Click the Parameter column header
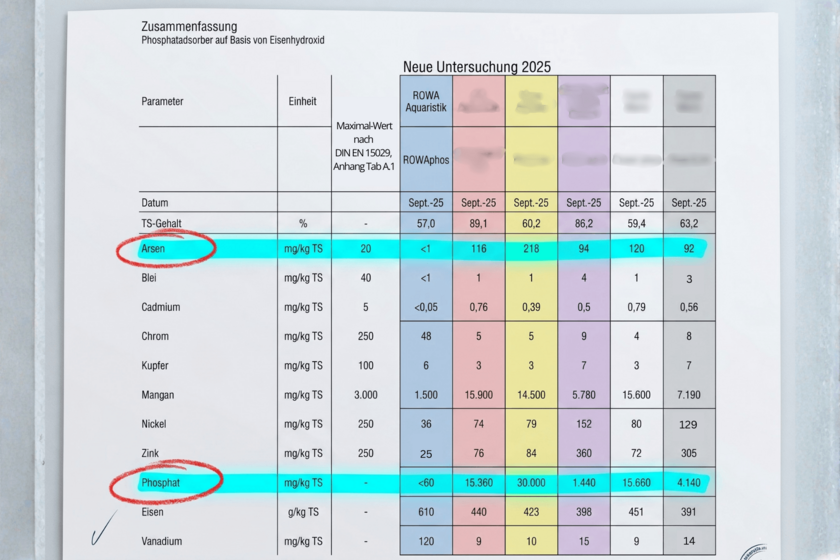840x560 pixels. 162,101
